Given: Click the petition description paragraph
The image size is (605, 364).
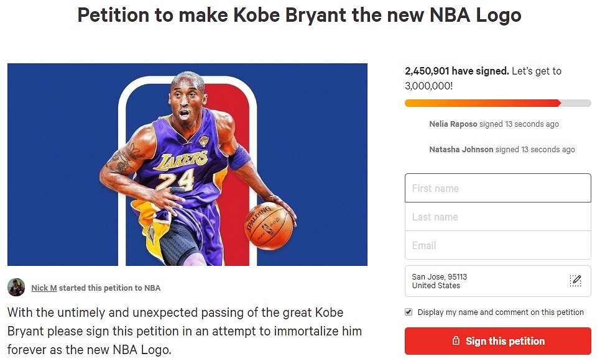Looking at the screenshot, I should pyautogui.click(x=184, y=331).
